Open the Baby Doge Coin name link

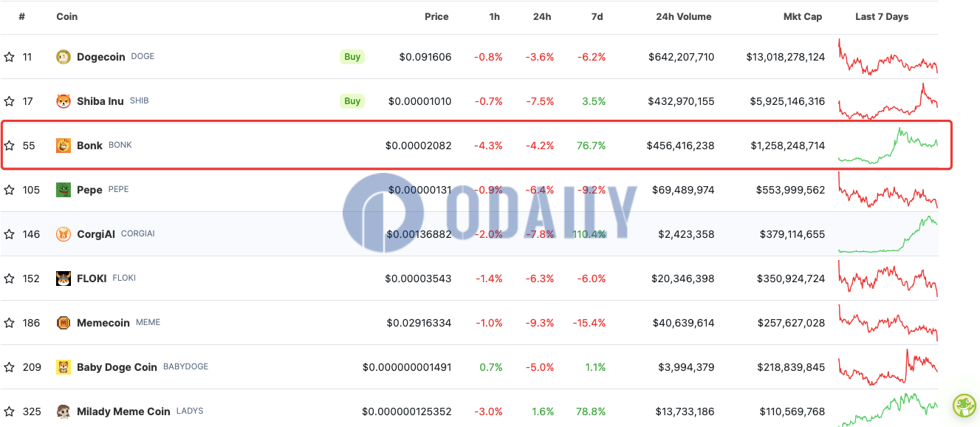[x=117, y=367]
